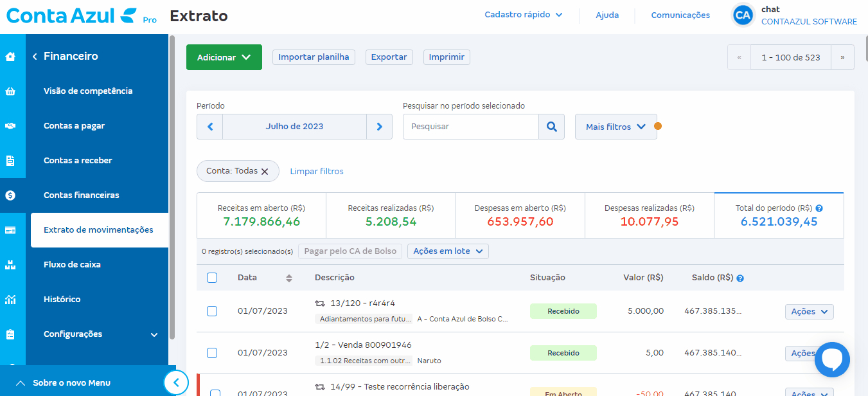The height and width of the screenshot is (396, 868).
Task: Open Contas a pagar menu item
Action: (x=74, y=126)
